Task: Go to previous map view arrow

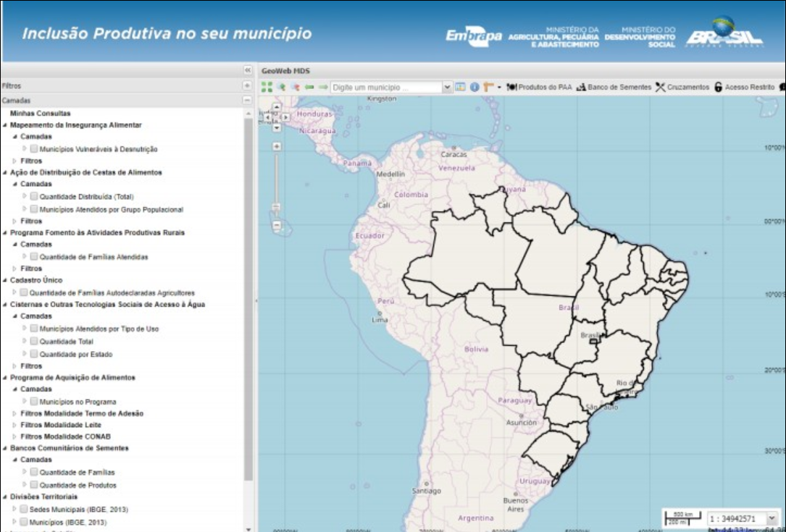Action: pyautogui.click(x=309, y=87)
